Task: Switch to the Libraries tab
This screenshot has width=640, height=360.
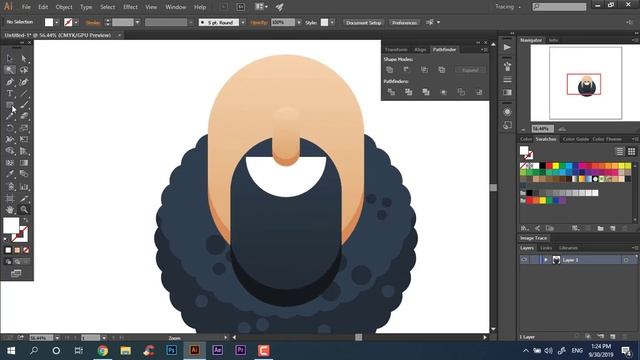Action: point(568,248)
